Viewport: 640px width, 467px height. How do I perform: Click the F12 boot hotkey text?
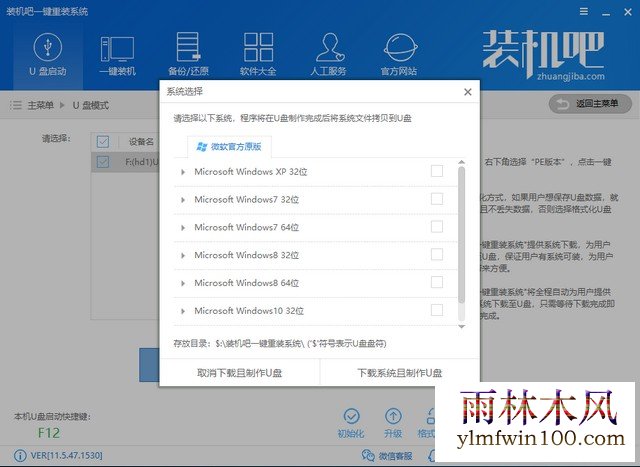[49, 433]
